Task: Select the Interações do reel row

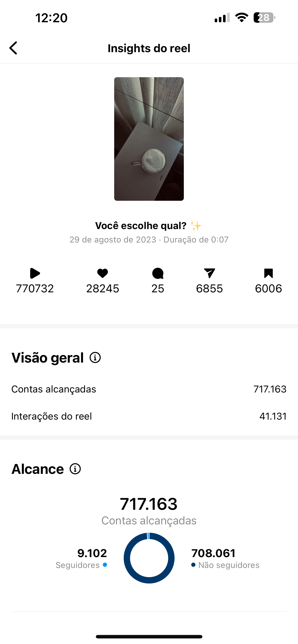Action: [x=149, y=416]
